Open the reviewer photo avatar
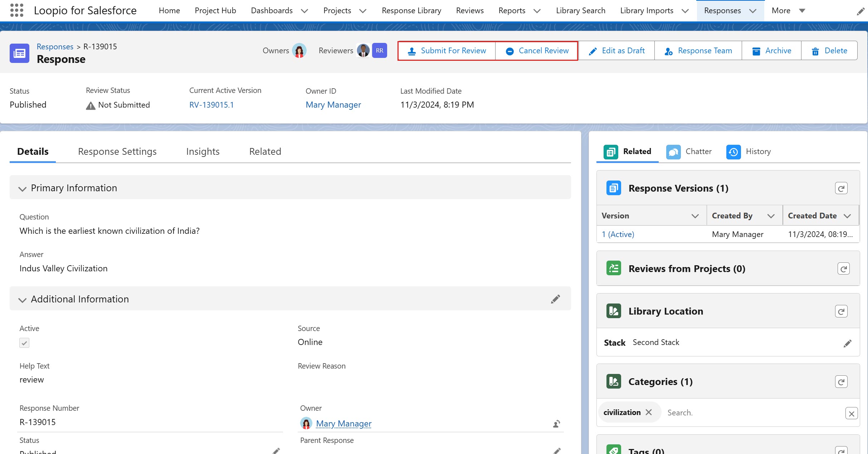This screenshot has height=454, width=868. tap(364, 51)
